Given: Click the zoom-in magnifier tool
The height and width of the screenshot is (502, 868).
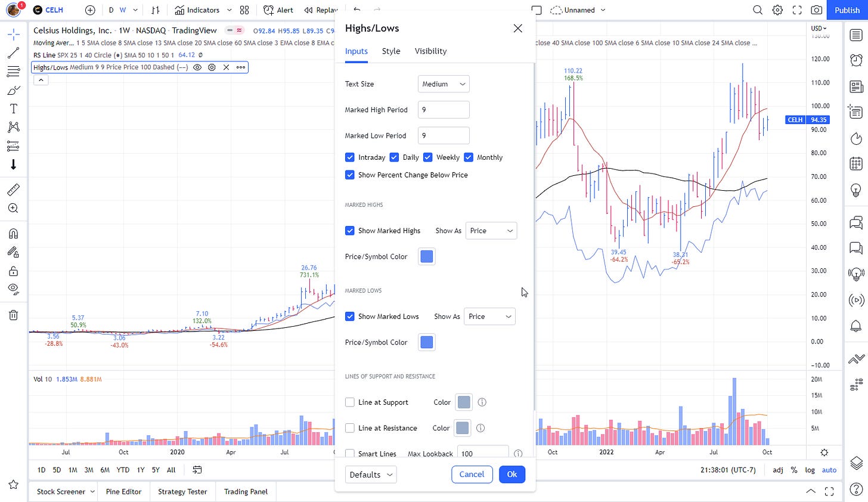Looking at the screenshot, I should [x=13, y=208].
